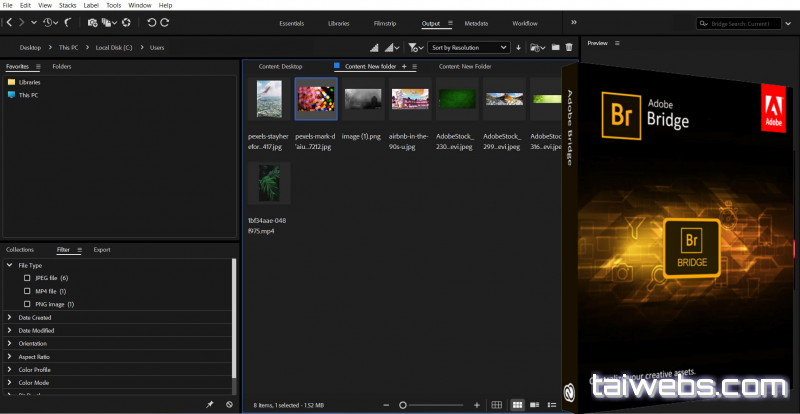Tick the PNG image filter checkbox
The height and width of the screenshot is (414, 800).
point(27,304)
